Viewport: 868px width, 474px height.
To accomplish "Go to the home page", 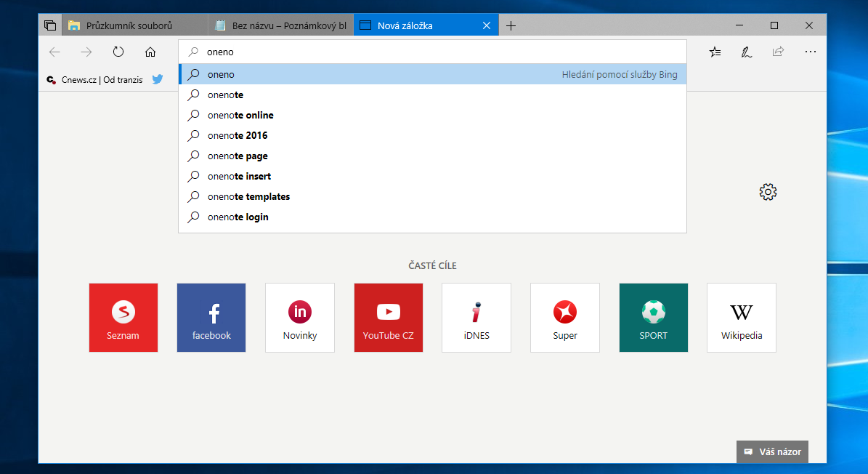I will click(x=150, y=52).
